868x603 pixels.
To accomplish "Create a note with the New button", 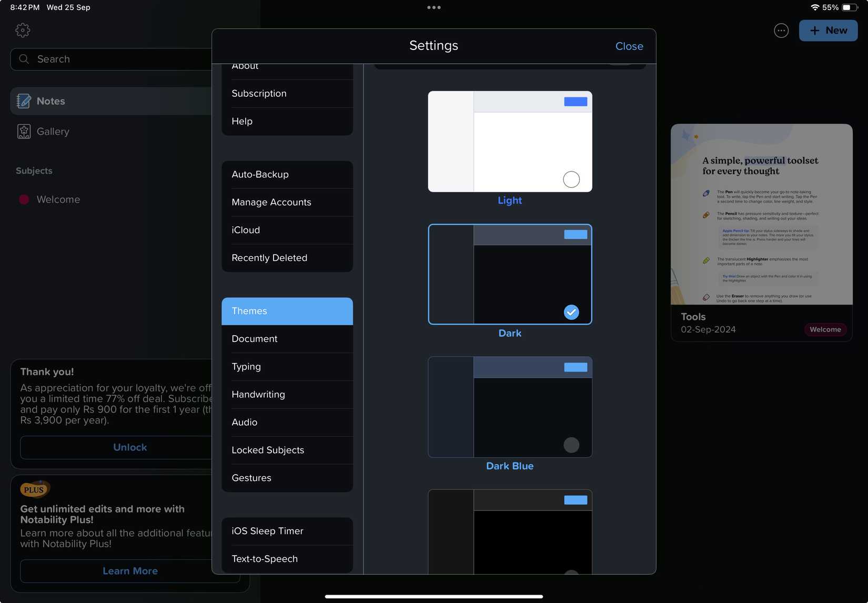I will [x=828, y=31].
